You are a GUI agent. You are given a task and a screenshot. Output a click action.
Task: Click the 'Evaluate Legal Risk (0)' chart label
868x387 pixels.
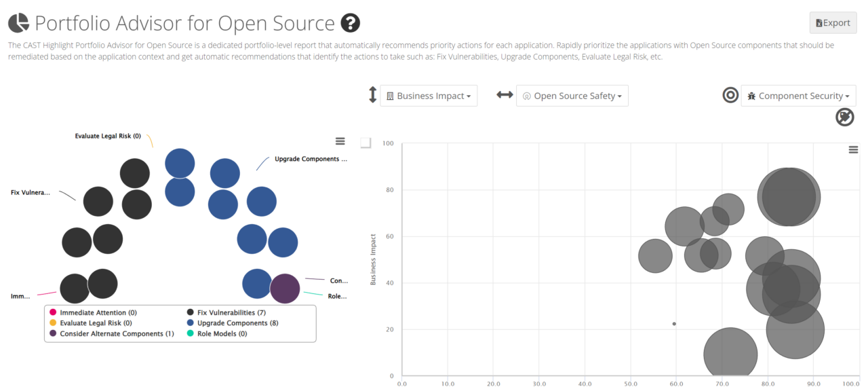108,136
